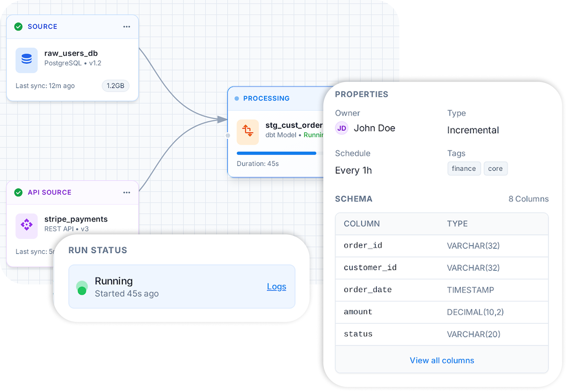Click the COLUMN header in schema table

[x=362, y=224]
